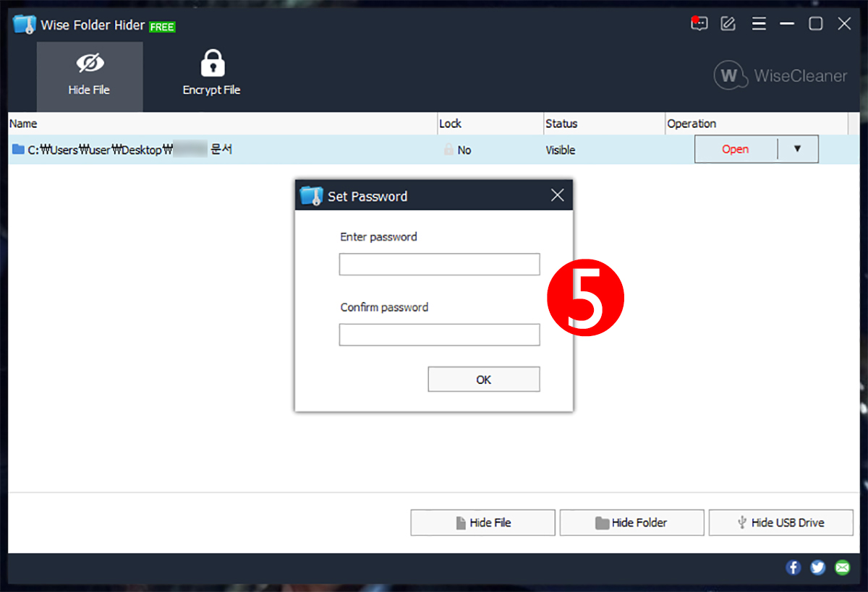Open the hamburger menu in title bar
This screenshot has width=868, height=592.
coord(759,24)
